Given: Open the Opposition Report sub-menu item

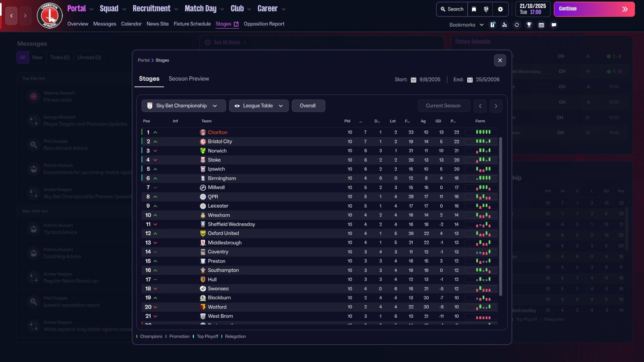Looking at the screenshot, I should (x=264, y=24).
